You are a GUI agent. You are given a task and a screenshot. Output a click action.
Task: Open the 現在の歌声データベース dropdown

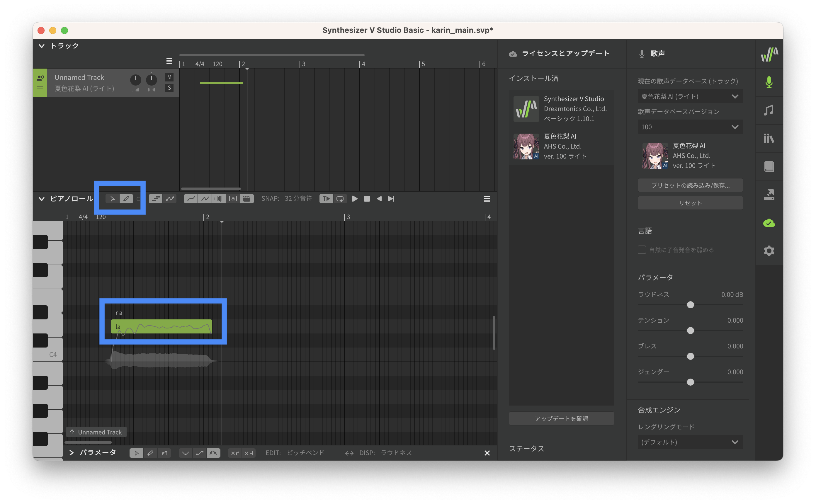click(690, 96)
